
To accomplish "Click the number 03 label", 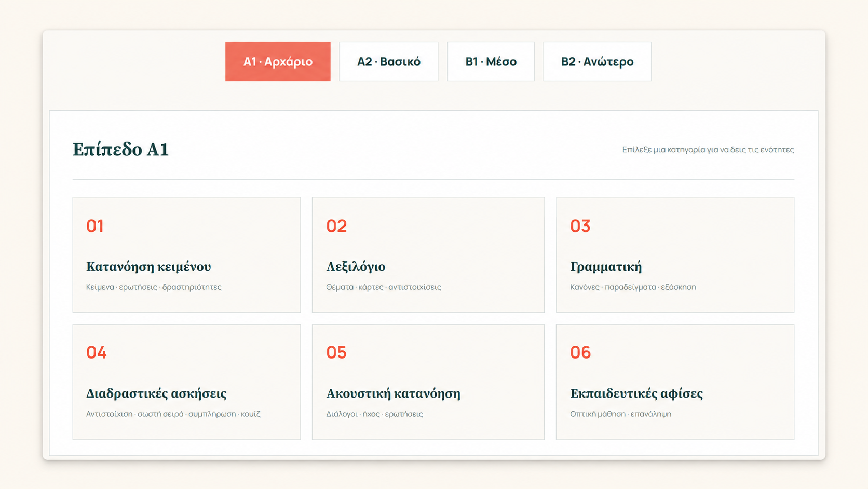I will click(x=580, y=226).
